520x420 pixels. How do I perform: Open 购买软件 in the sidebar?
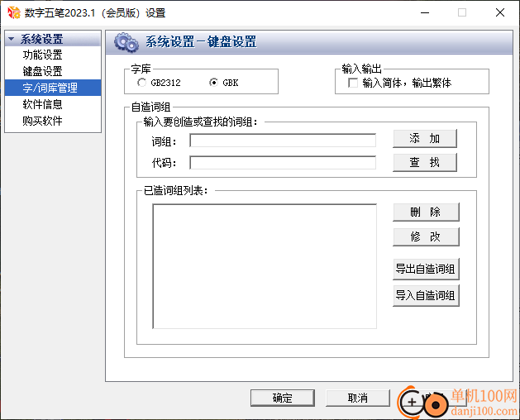42,121
